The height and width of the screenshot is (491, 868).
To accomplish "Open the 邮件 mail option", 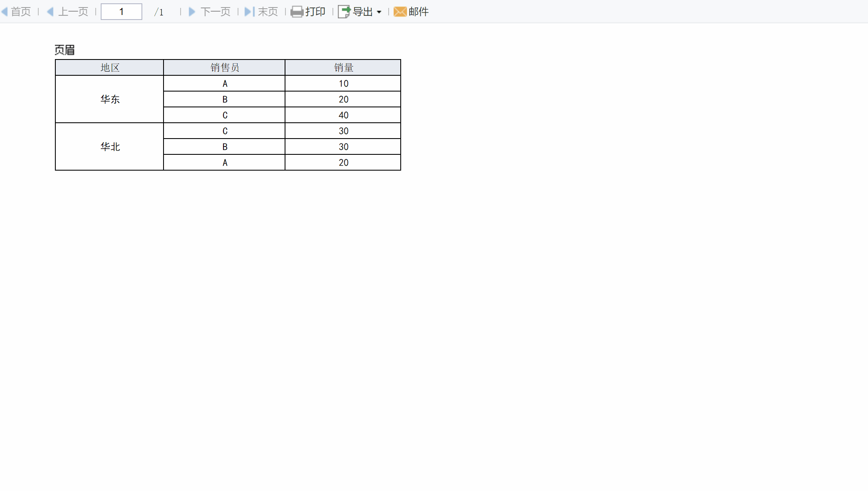I will [419, 12].
